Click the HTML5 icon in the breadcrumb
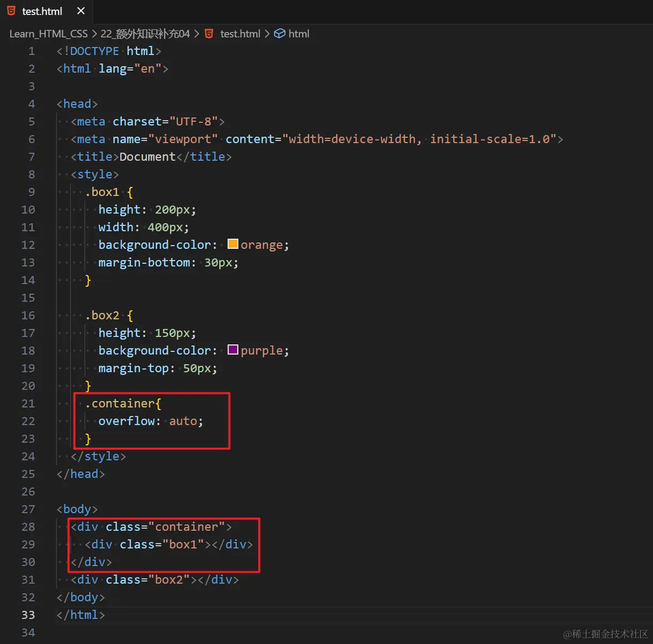653x644 pixels. point(209,34)
